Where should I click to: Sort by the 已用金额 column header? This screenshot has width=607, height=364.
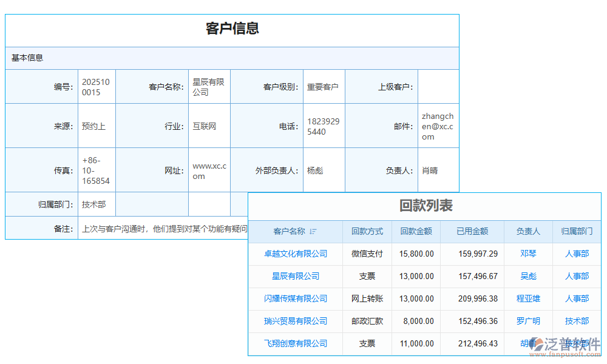click(472, 231)
